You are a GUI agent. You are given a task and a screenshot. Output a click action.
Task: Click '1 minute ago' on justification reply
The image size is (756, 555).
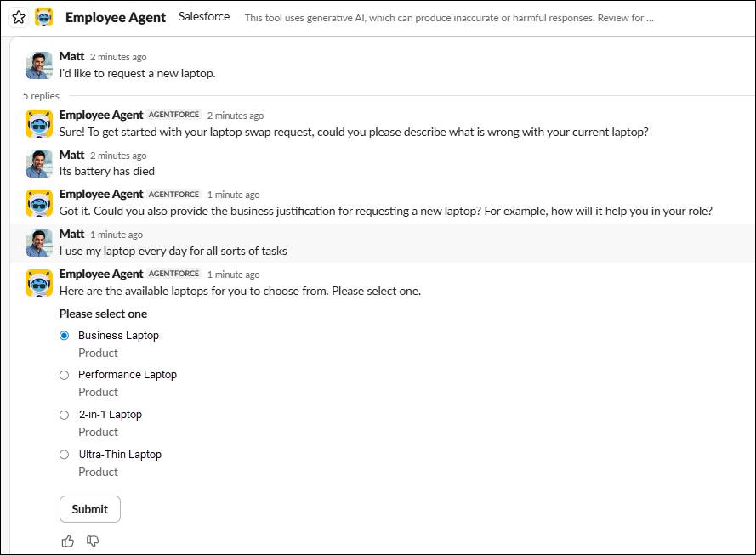coord(233,195)
